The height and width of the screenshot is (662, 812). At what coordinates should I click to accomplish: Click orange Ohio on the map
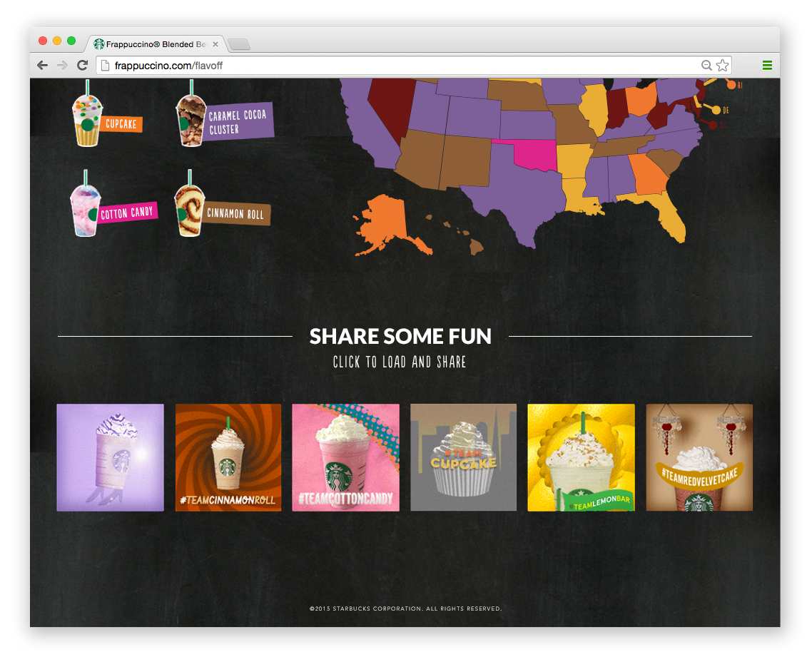tap(640, 101)
